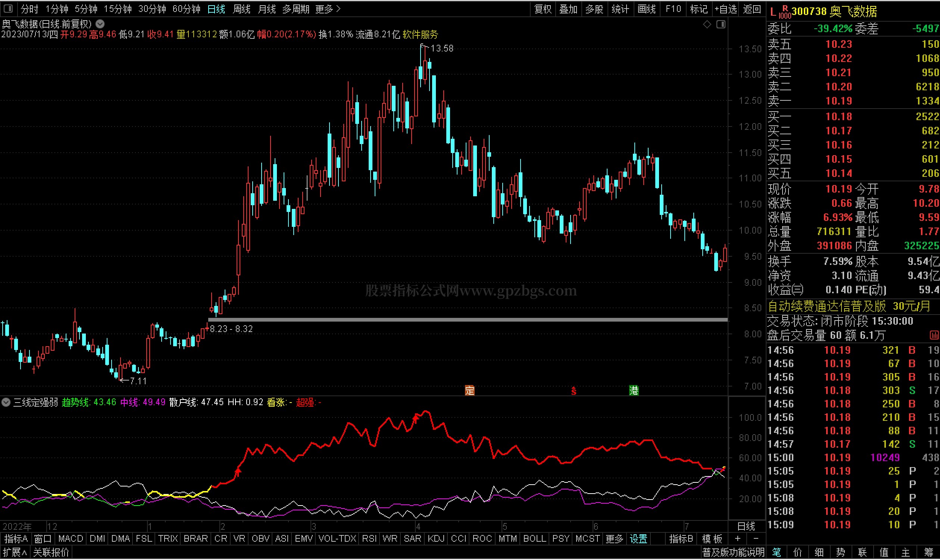Click the L icon next to the stock code
This screenshot has width=940, height=560.
[773, 12]
